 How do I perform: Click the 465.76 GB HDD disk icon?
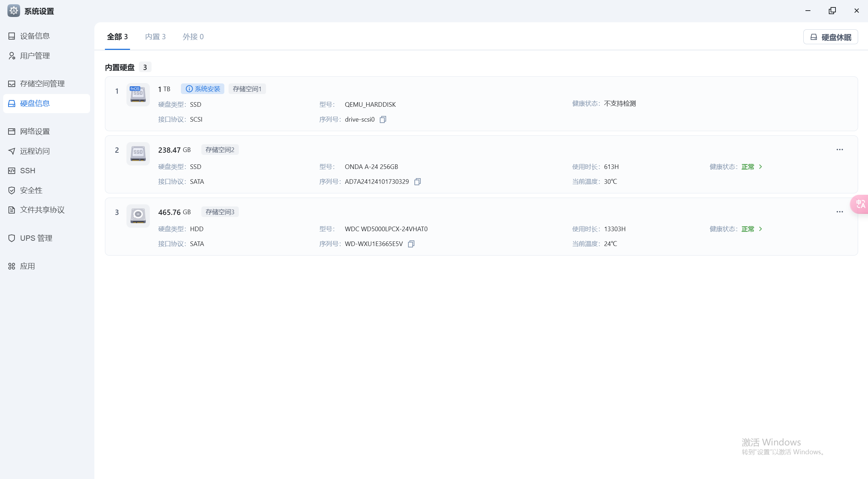click(138, 216)
